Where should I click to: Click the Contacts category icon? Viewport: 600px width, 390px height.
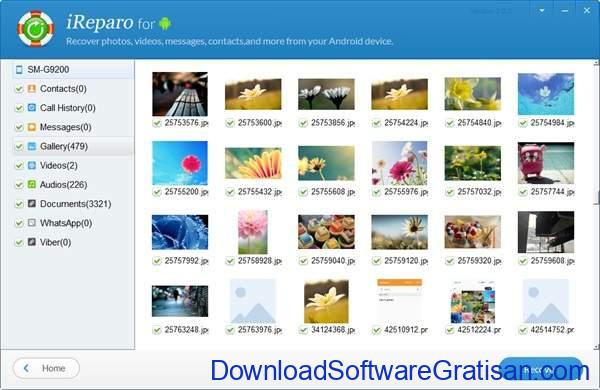pyautogui.click(x=32, y=89)
